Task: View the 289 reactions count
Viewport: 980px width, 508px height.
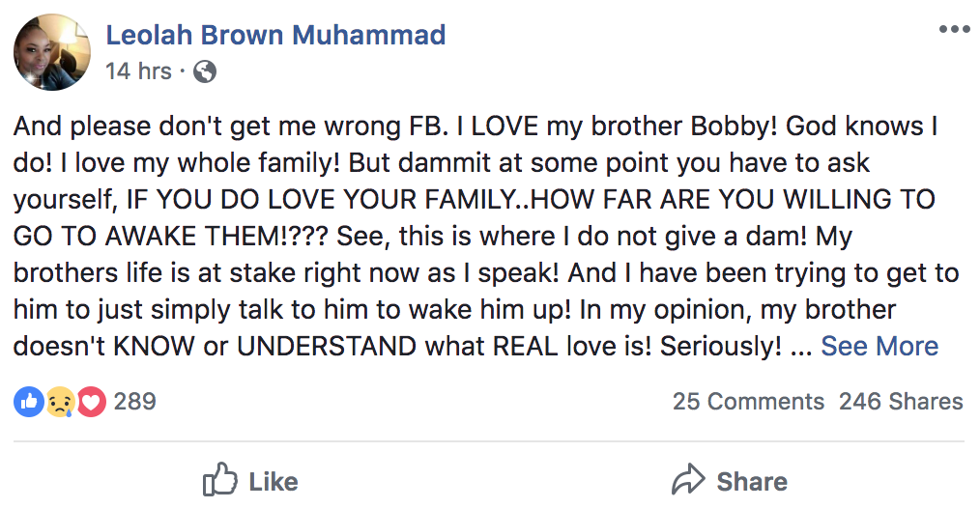Action: [135, 402]
